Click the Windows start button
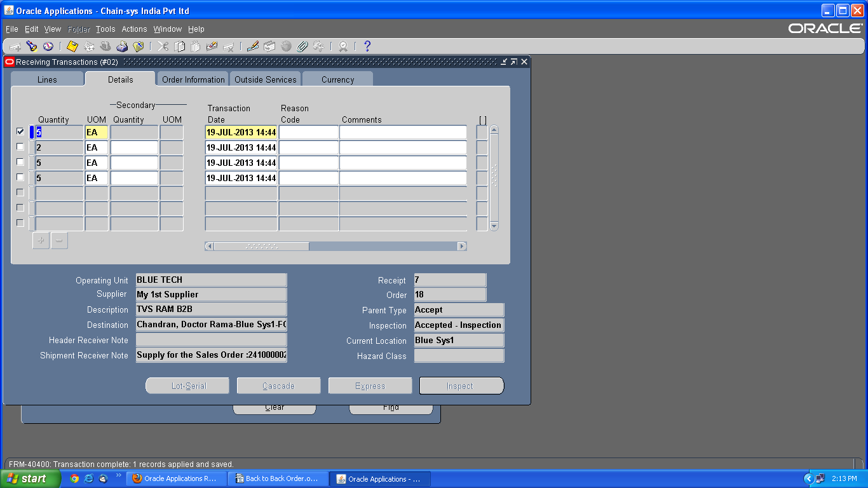 click(x=31, y=478)
